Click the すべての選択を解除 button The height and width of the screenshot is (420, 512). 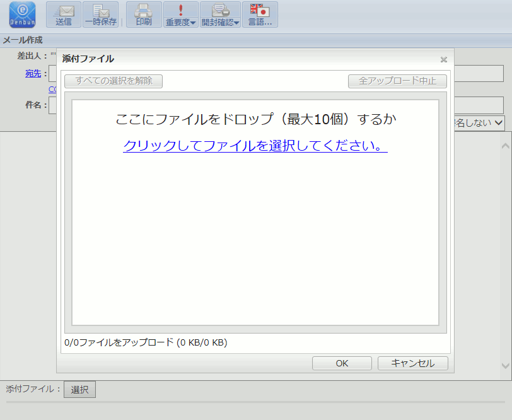coord(113,81)
